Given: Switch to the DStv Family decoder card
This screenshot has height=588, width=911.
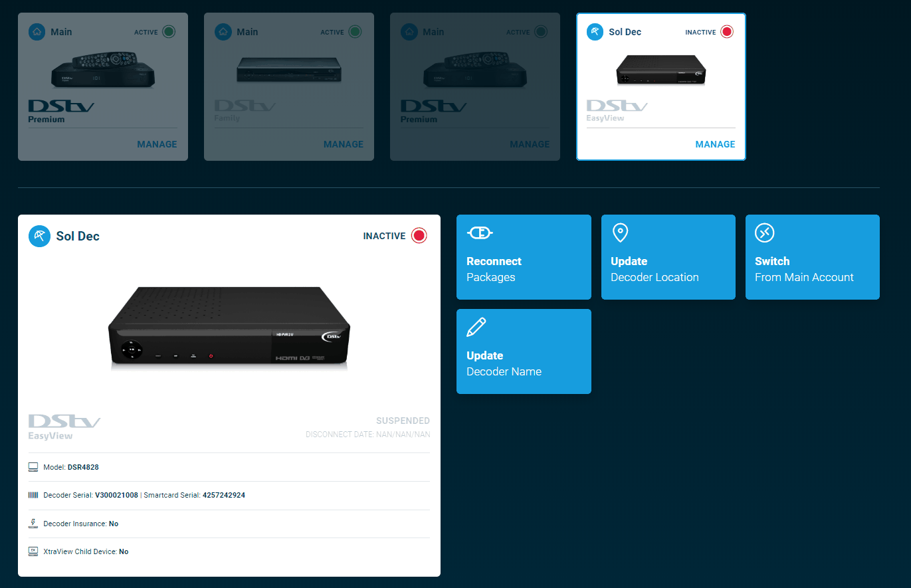Looking at the screenshot, I should click(288, 86).
